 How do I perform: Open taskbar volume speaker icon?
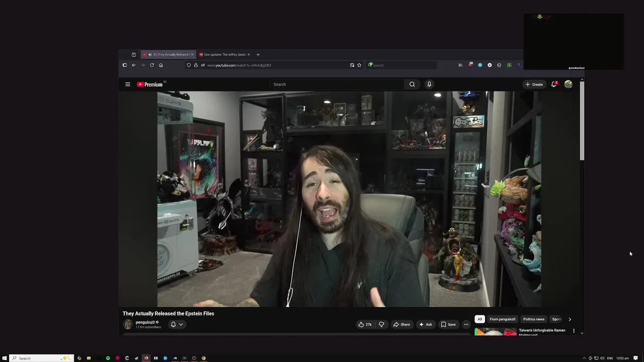[x=602, y=358]
